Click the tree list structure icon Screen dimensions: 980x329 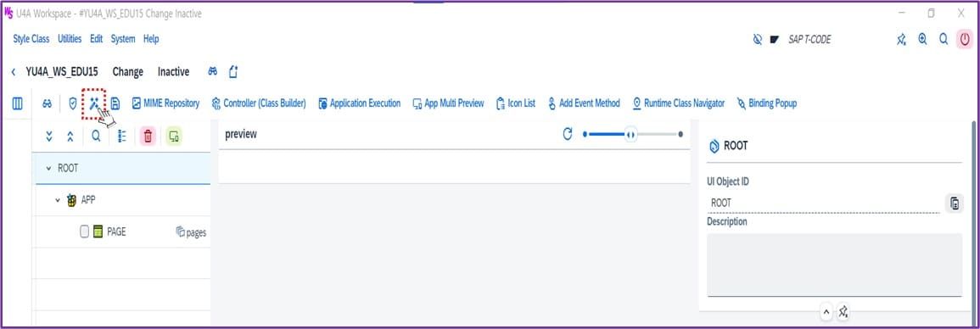122,137
